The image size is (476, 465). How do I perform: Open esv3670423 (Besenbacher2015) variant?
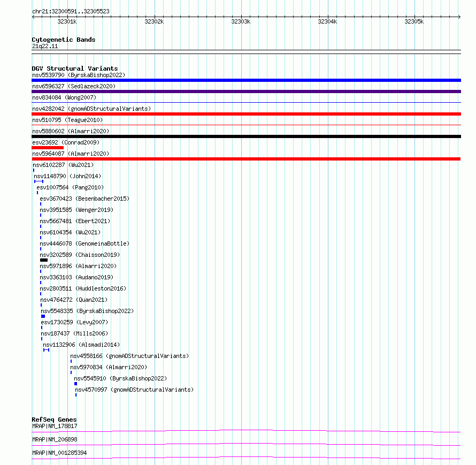point(85,199)
